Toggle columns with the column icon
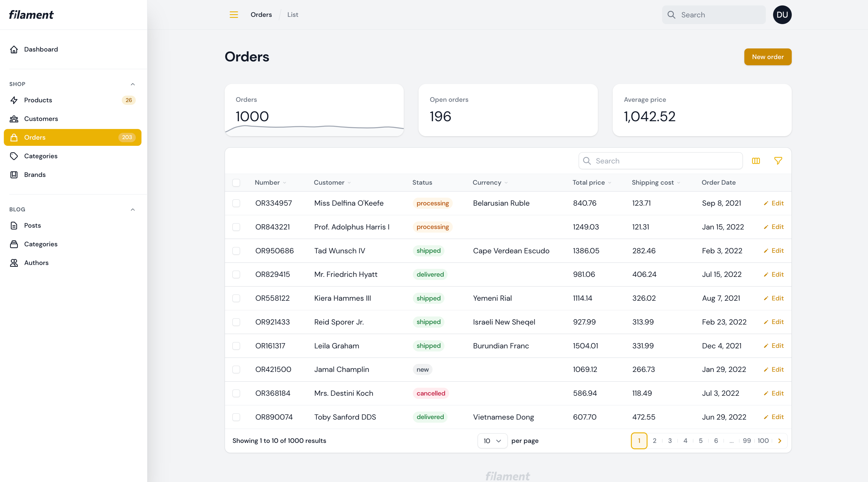The image size is (868, 482). [x=756, y=161]
